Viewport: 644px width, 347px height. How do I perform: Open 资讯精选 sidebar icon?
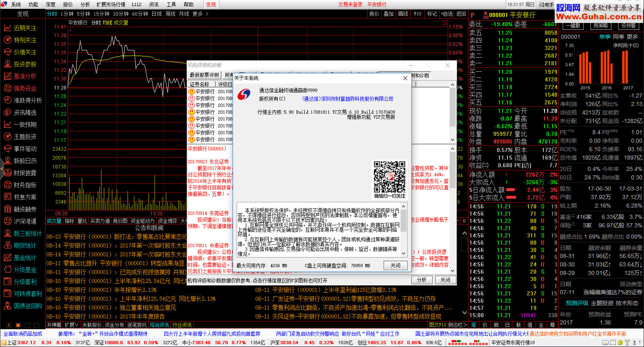point(7,112)
